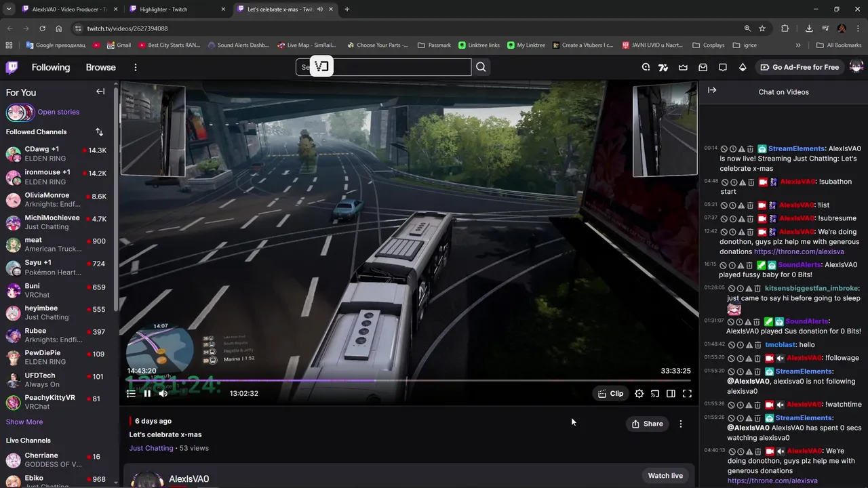
Task: Open the whispers speech bubble icon
Action: [722, 67]
